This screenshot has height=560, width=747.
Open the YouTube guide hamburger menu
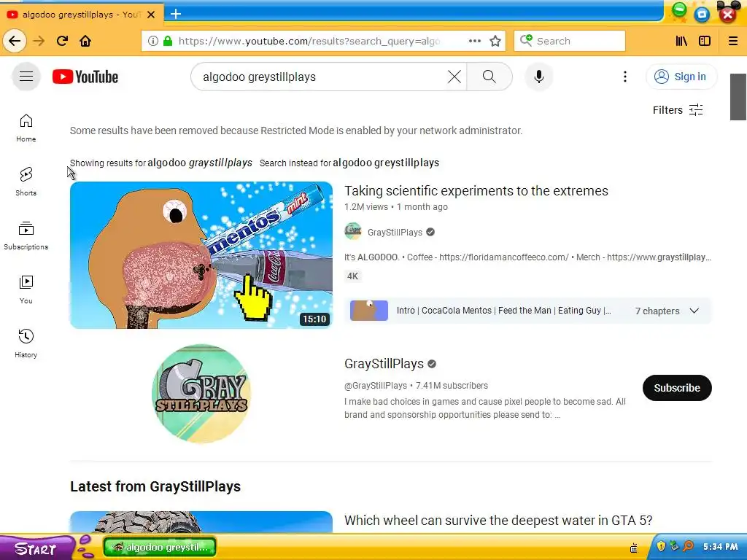pos(26,76)
